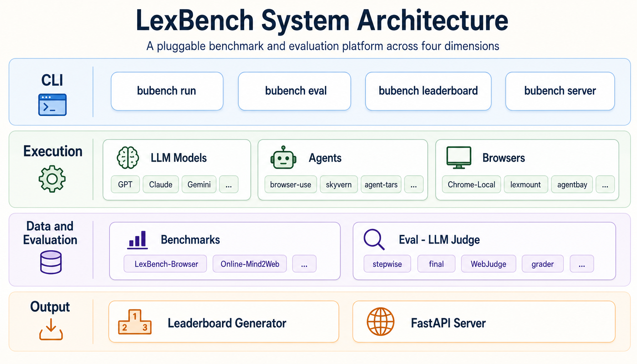Click the Benchmarks bar chart icon
Image resolution: width=637 pixels, height=364 pixels.
(x=137, y=239)
